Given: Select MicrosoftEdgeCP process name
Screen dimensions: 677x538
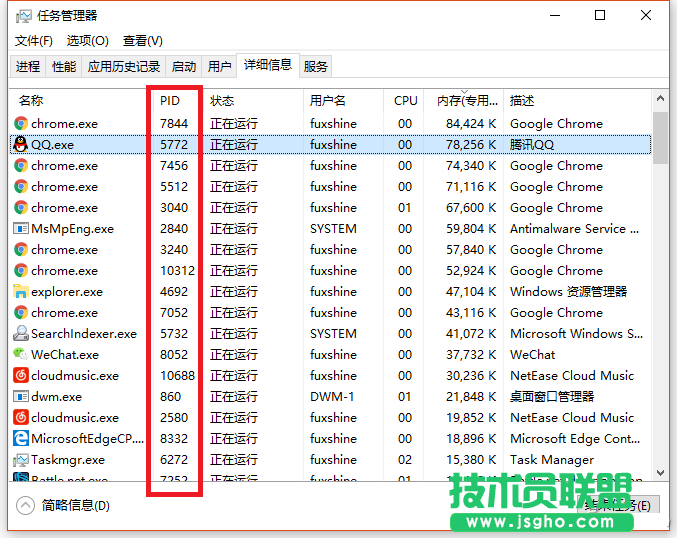Looking at the screenshot, I should pos(88,439).
